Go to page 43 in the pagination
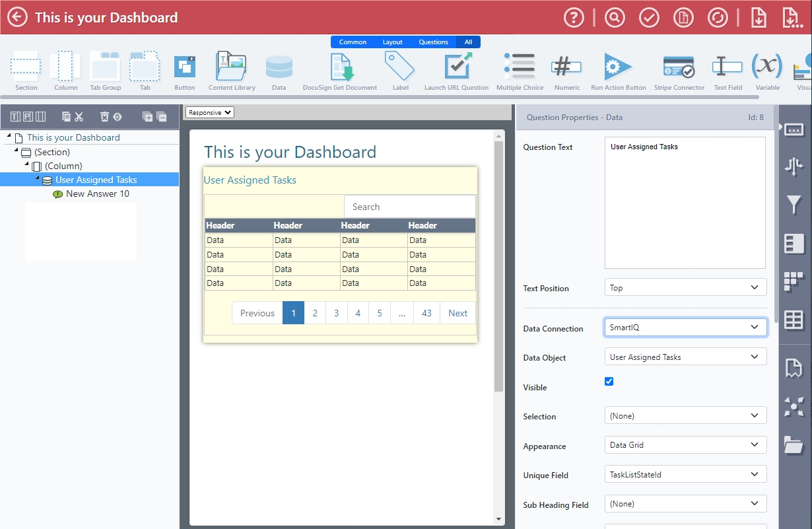812x529 pixels. point(426,313)
